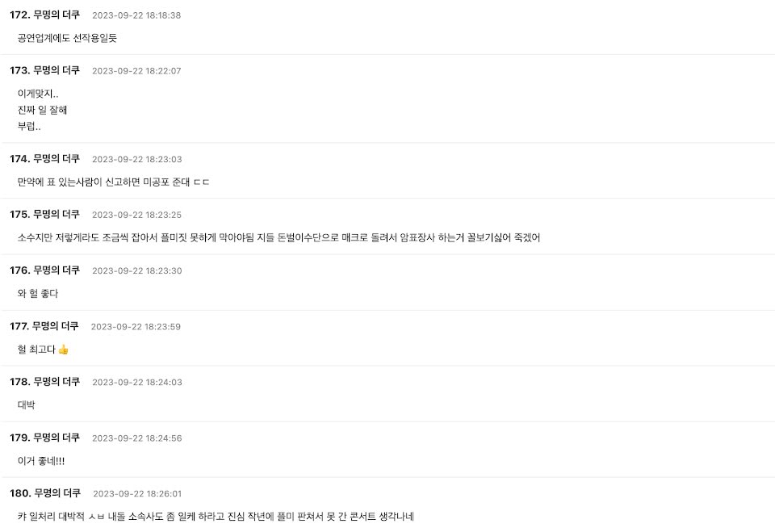
Task: Open comment 179 author name
Action: pyautogui.click(x=57, y=438)
